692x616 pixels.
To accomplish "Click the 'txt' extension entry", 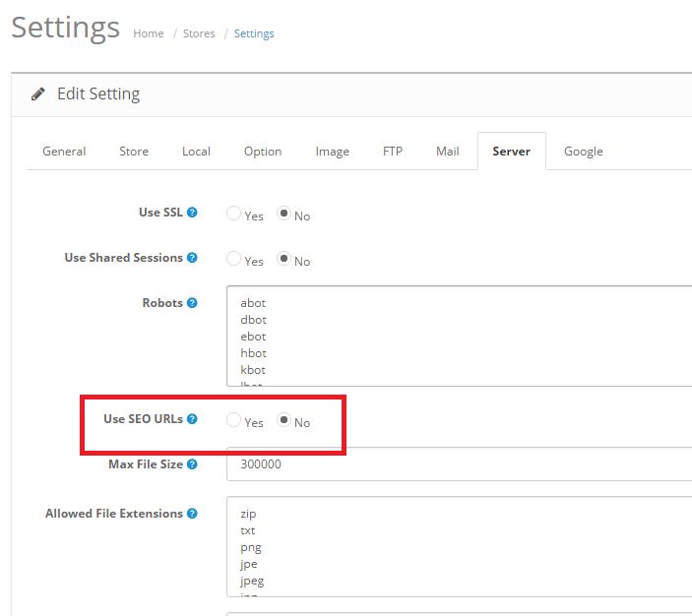I will pos(248,530).
